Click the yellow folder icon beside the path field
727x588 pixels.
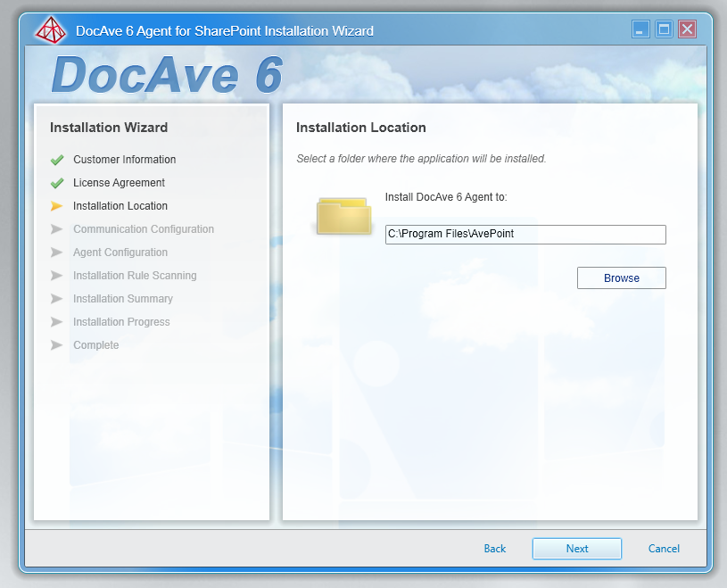pyautogui.click(x=343, y=215)
